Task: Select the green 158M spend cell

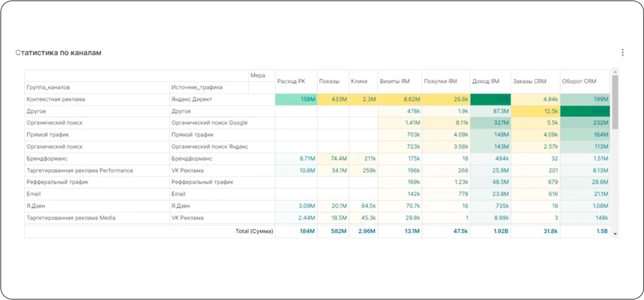Action: coord(296,99)
